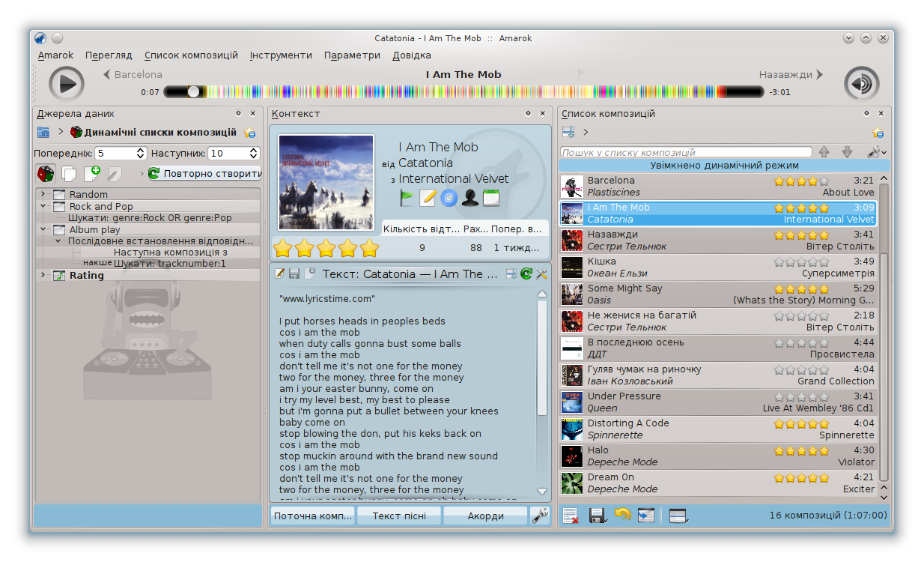
Task: Undo the last playlist change with the yellow arrow
Action: pyautogui.click(x=621, y=515)
